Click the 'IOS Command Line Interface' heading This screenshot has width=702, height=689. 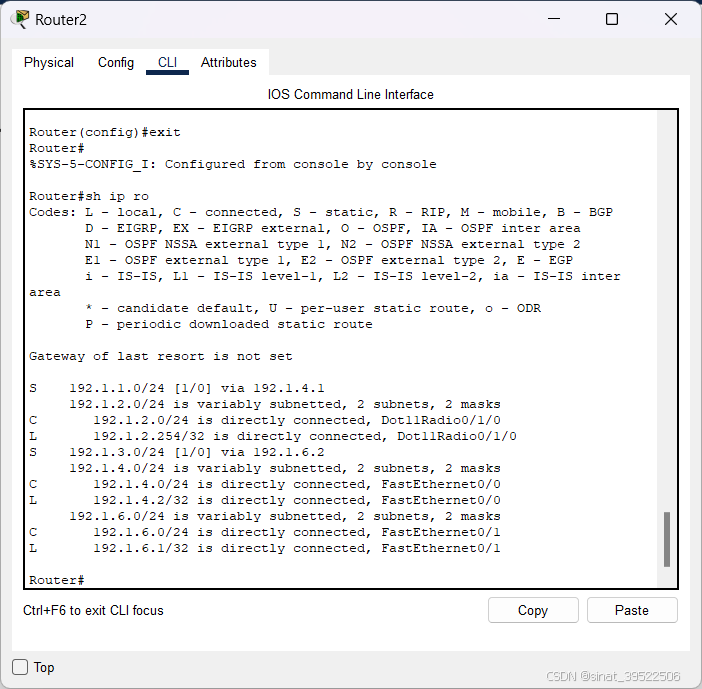351,94
